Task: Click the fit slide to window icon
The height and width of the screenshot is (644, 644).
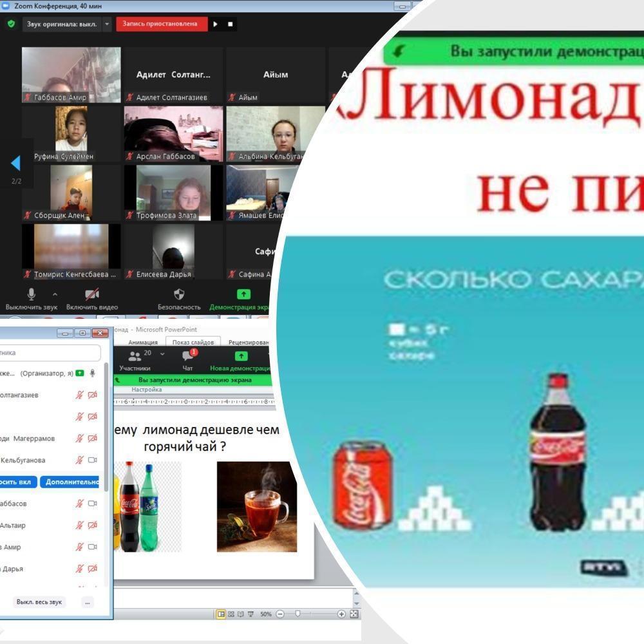Action: [354, 614]
